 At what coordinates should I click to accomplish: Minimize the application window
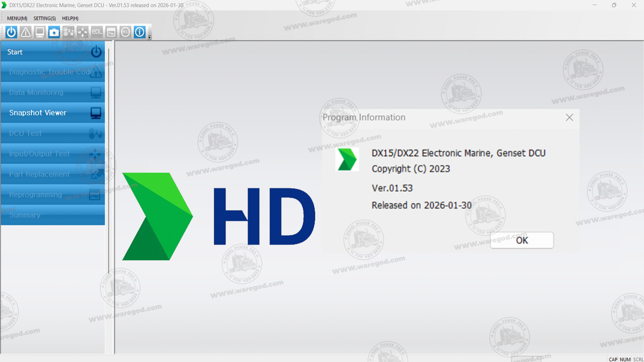595,5
